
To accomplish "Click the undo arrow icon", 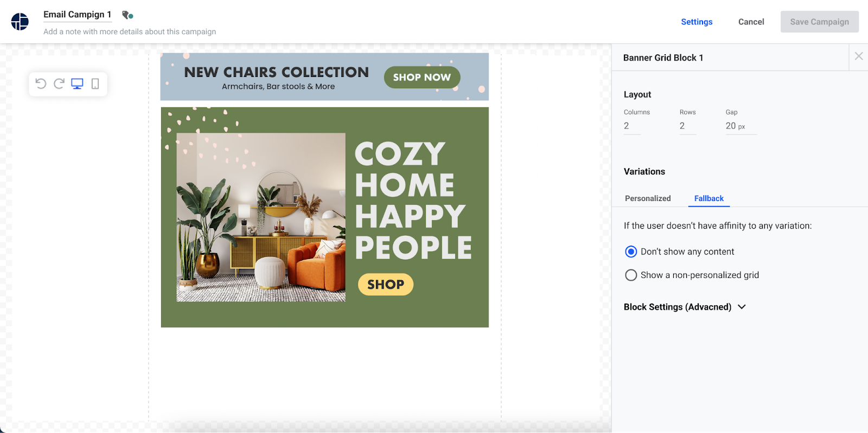I will click(x=41, y=83).
